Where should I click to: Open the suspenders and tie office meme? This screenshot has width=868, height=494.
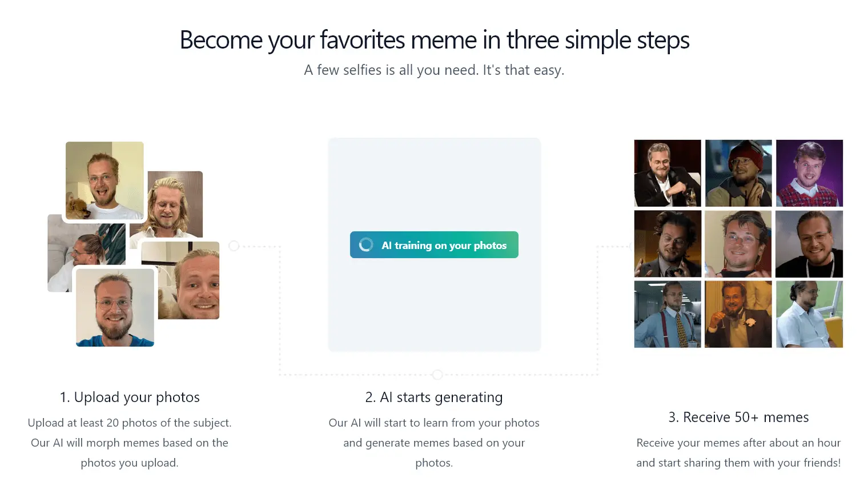(668, 314)
